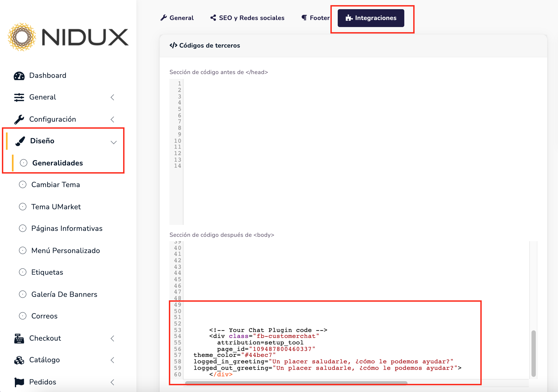Collapse the Diseño menu chevron
The image size is (558, 392).
tap(114, 142)
